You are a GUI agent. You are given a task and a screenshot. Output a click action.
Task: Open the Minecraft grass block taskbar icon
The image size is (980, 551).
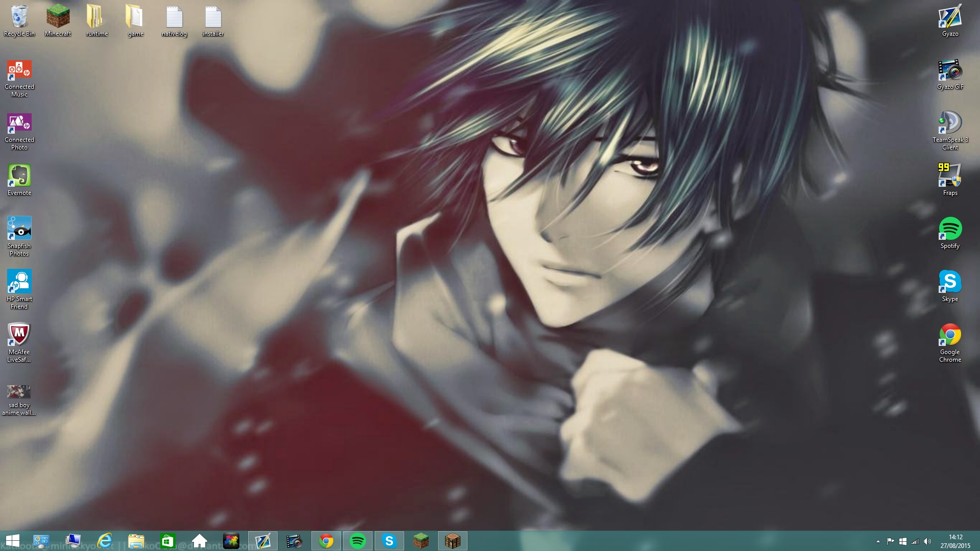(421, 541)
